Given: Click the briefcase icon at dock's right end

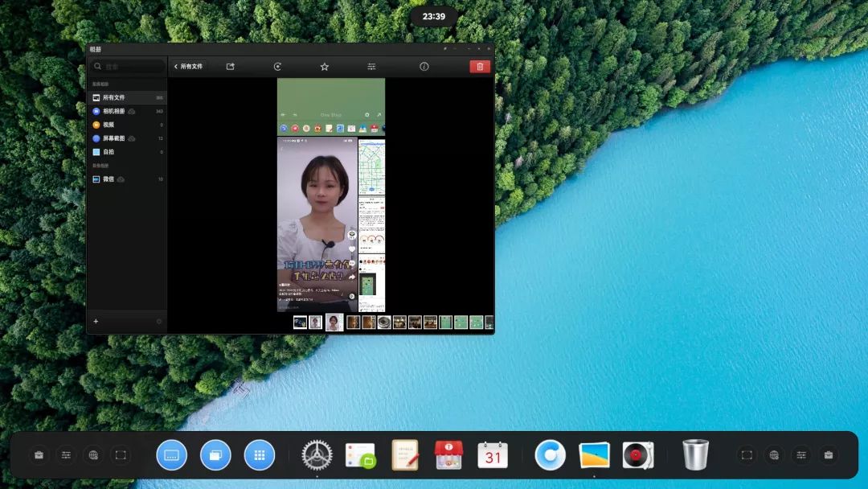Looking at the screenshot, I should [829, 455].
